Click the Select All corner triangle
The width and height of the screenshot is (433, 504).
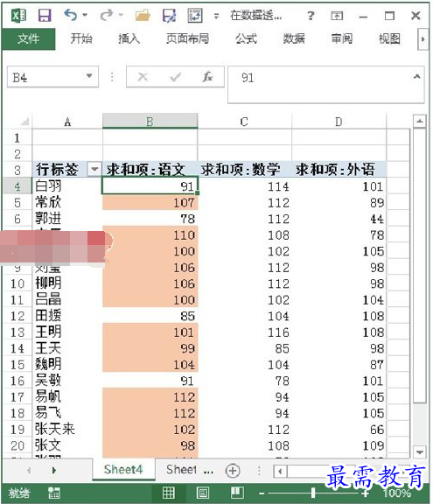point(24,122)
